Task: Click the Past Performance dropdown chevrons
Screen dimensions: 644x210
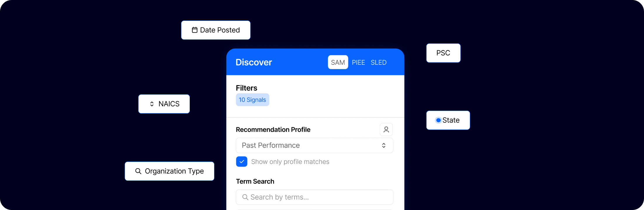Action: 384,145
